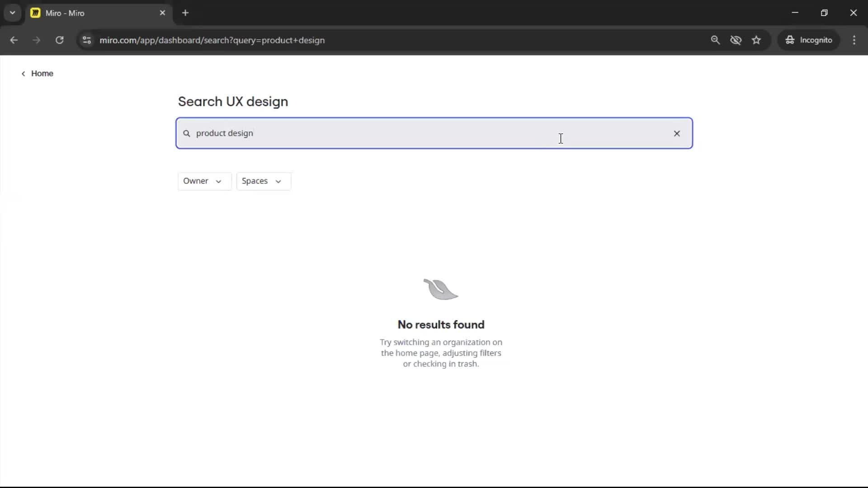
Task: Click the No results found text
Action: (x=441, y=324)
